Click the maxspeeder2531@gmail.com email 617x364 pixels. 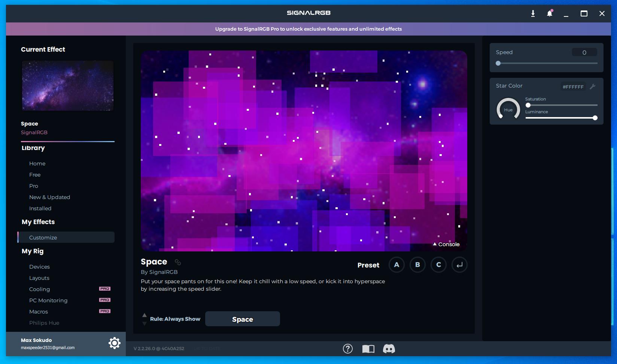pyautogui.click(x=48, y=348)
